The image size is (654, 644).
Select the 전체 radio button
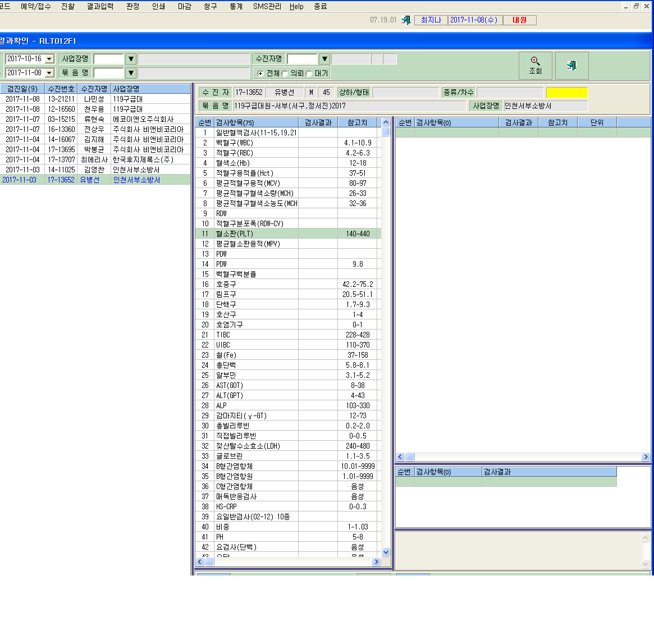[260, 74]
